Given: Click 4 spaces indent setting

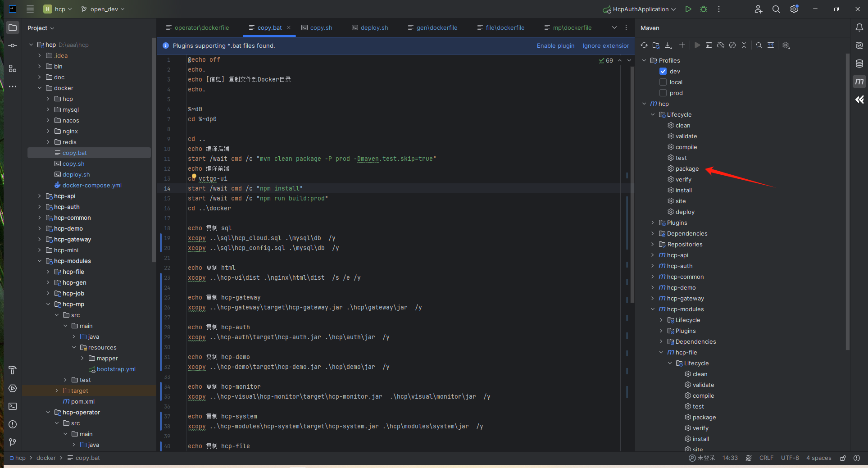Looking at the screenshot, I should click(818, 458).
